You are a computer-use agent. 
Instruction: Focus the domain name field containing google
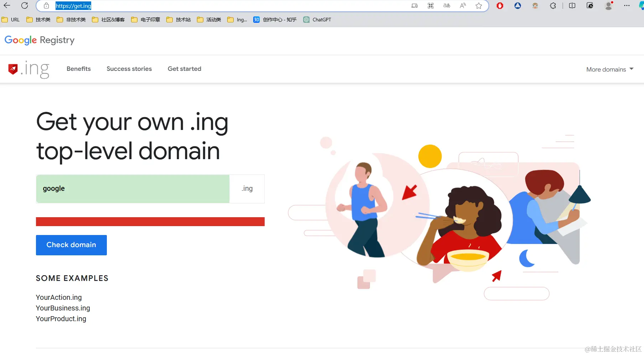pos(133,189)
